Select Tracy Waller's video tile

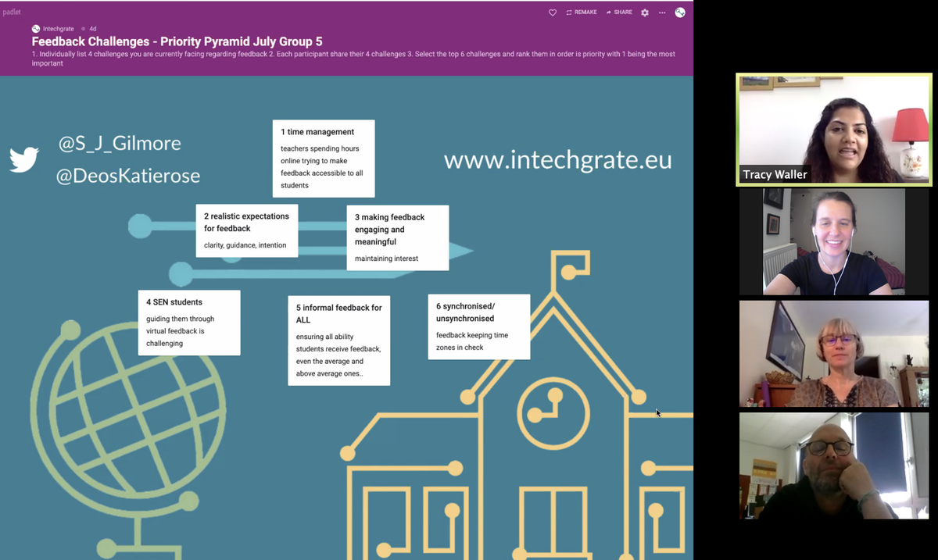point(834,130)
